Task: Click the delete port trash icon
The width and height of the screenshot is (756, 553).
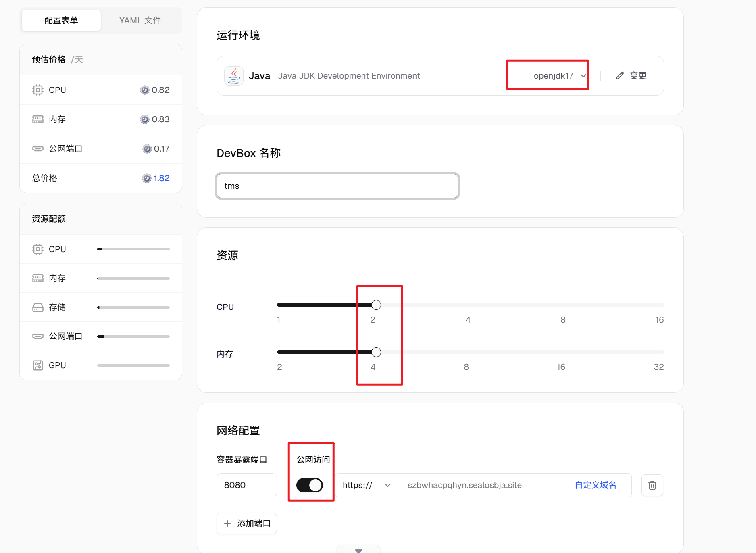Action: coord(652,485)
